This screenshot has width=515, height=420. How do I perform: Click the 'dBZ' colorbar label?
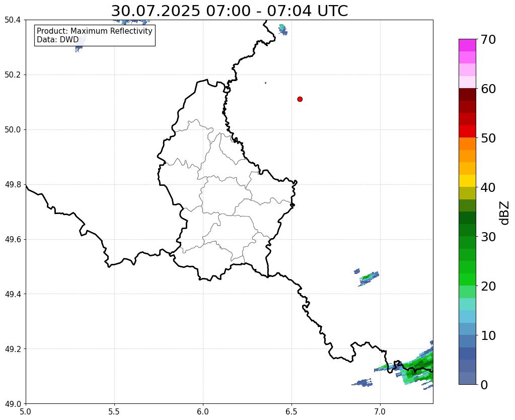[x=505, y=213]
